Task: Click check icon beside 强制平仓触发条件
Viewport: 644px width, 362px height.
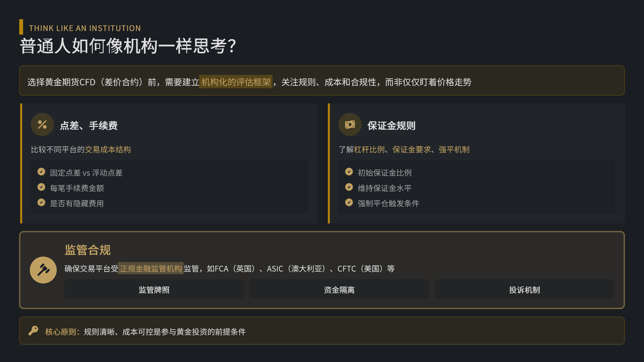Action: coord(349,202)
